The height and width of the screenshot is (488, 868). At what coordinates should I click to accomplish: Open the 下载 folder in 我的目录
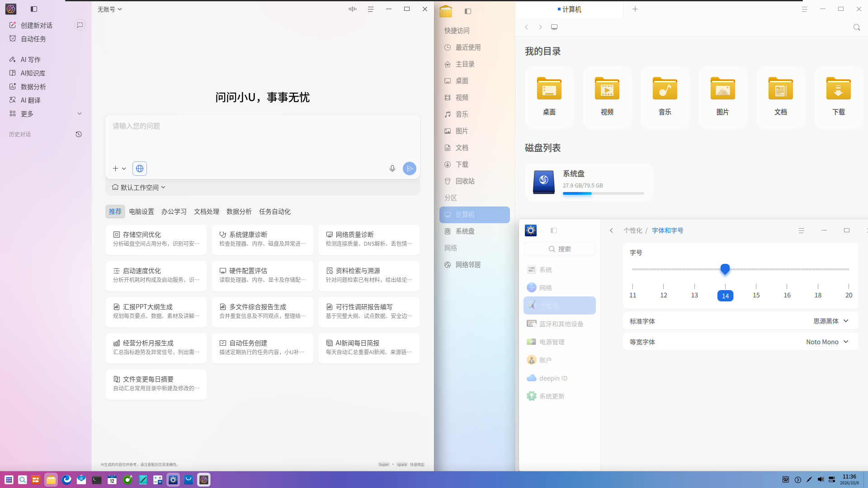tap(839, 97)
